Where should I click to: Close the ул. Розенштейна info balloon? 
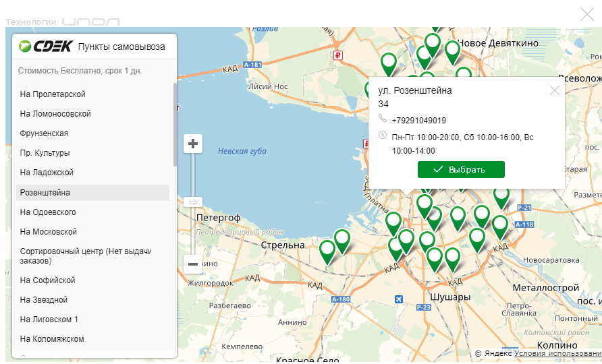pos(554,90)
